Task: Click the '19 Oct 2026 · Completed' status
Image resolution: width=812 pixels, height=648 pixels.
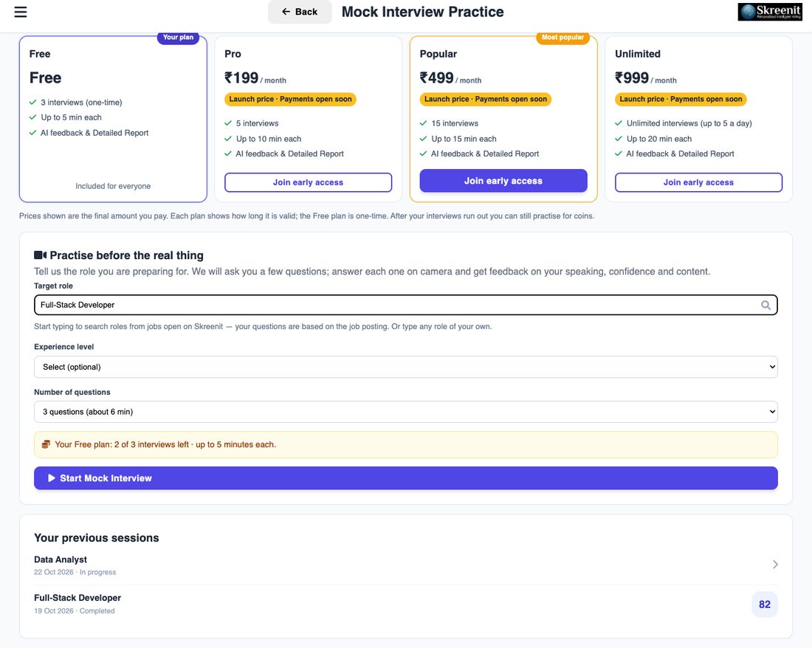Action: [x=75, y=611]
